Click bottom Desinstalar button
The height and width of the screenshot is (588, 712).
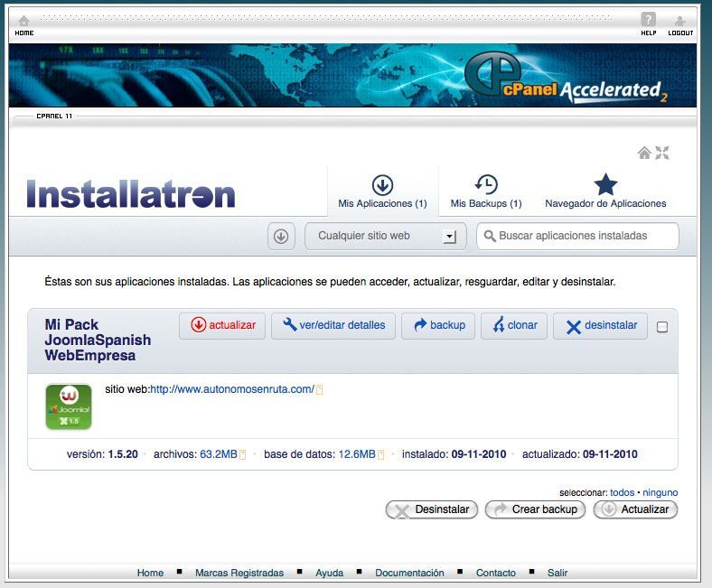click(432, 509)
